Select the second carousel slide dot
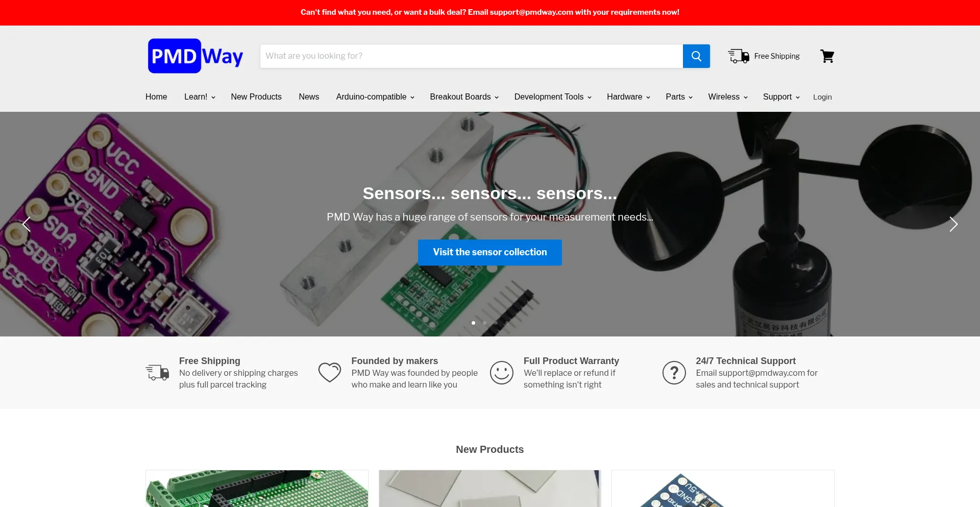The height and width of the screenshot is (507, 980). point(484,323)
